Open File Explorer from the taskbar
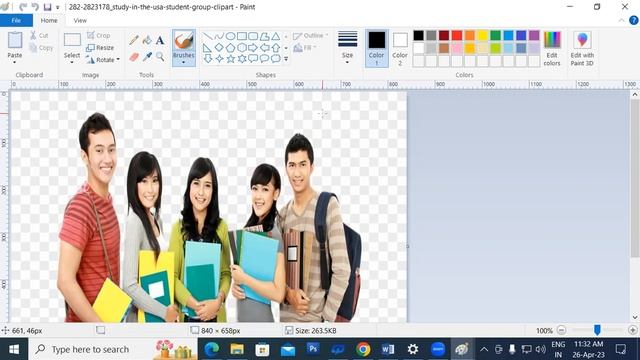The image size is (640, 360). [237, 349]
